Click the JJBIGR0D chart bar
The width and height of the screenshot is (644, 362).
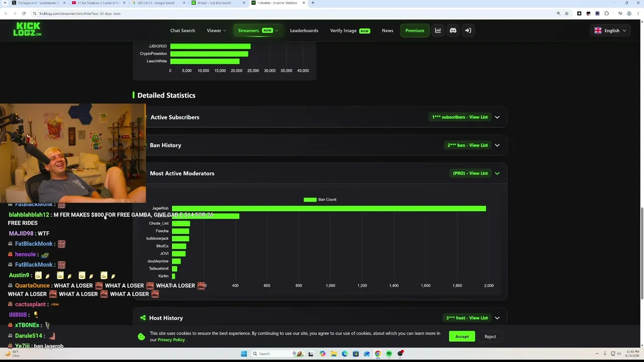tap(210, 46)
